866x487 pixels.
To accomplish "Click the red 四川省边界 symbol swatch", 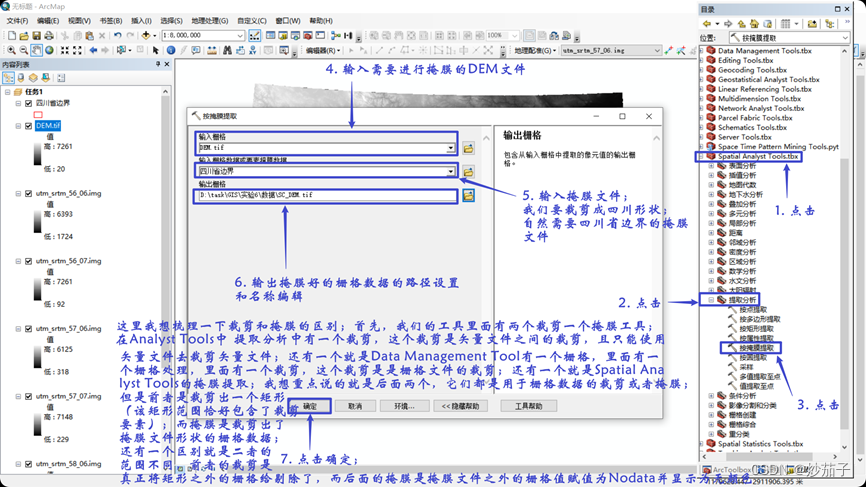I will click(38, 115).
